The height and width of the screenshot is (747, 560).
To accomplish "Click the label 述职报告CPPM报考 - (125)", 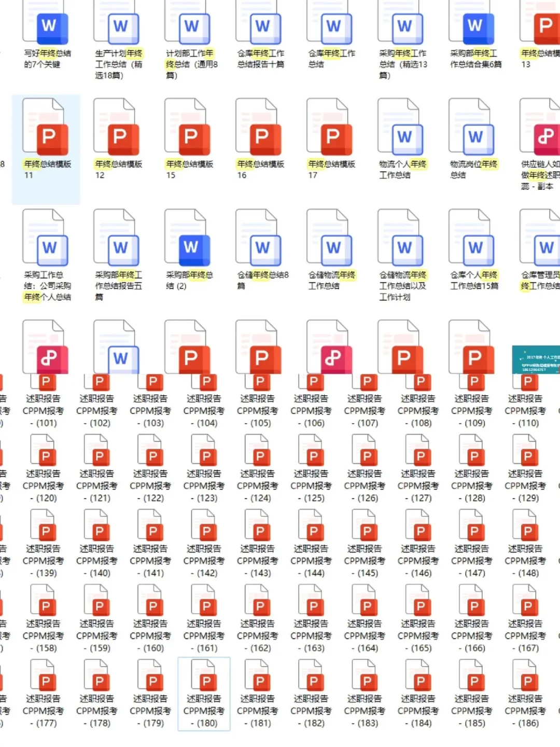I will [x=311, y=486].
